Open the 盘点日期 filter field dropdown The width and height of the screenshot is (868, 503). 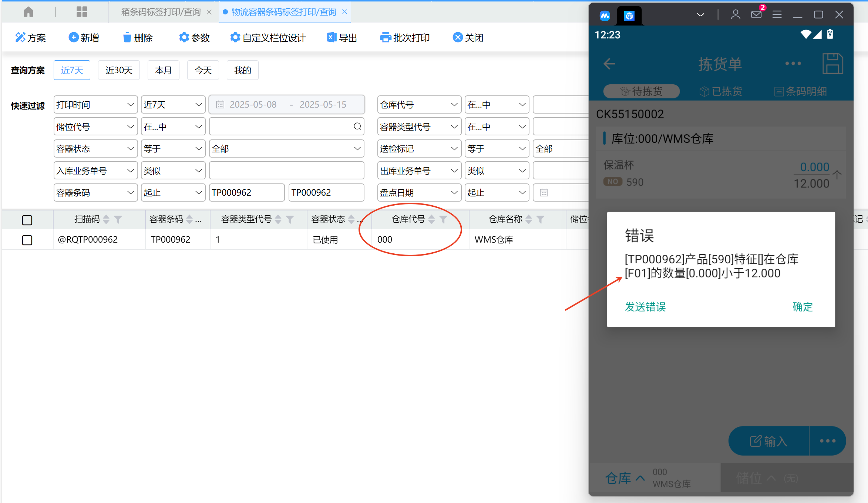[419, 192]
